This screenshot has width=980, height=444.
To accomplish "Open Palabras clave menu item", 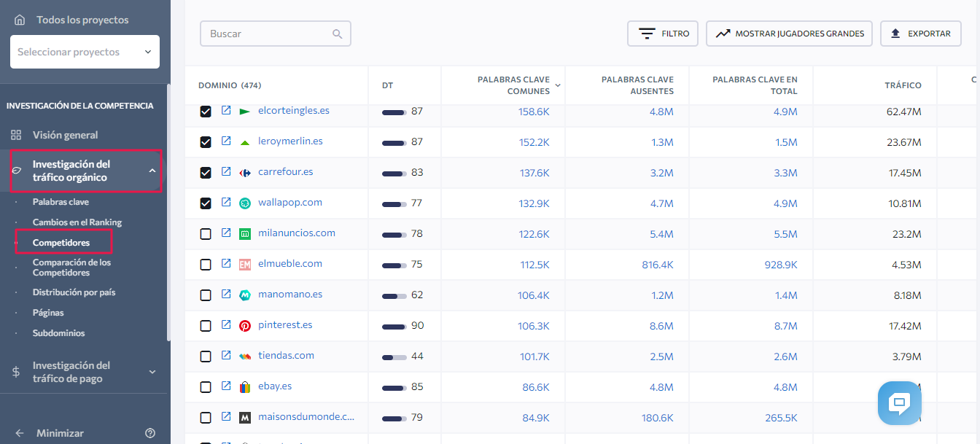I will 61,202.
